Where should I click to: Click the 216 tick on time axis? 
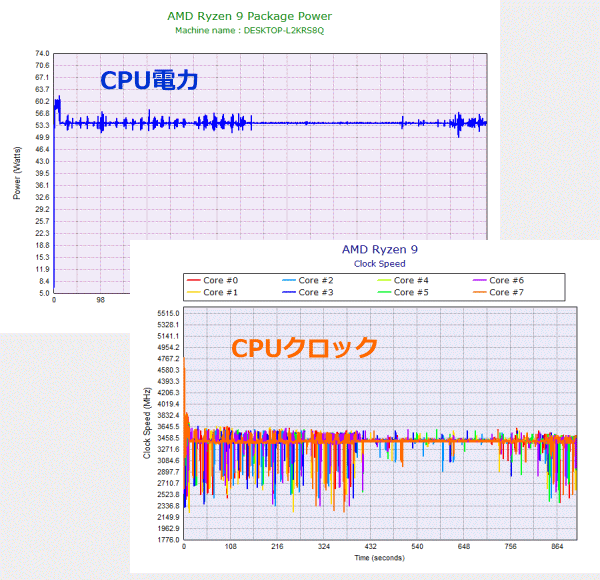[277, 546]
